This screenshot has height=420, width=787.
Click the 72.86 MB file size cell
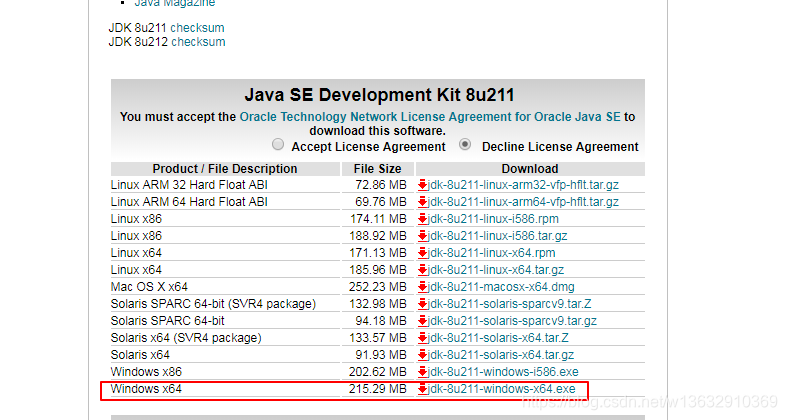(380, 185)
